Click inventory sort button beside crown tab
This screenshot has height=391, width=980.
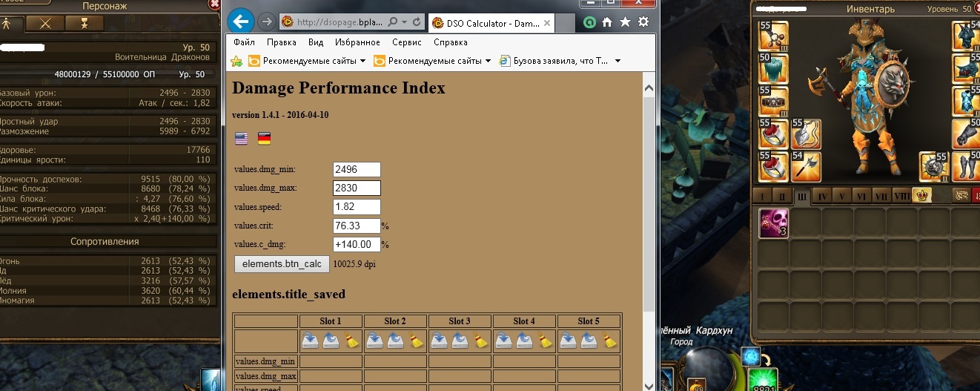tap(961, 196)
